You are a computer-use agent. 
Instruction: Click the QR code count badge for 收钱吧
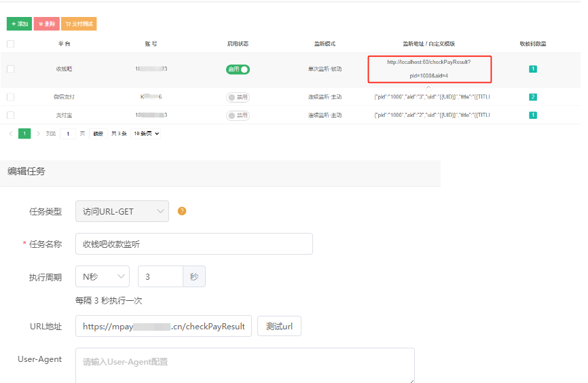click(x=533, y=69)
